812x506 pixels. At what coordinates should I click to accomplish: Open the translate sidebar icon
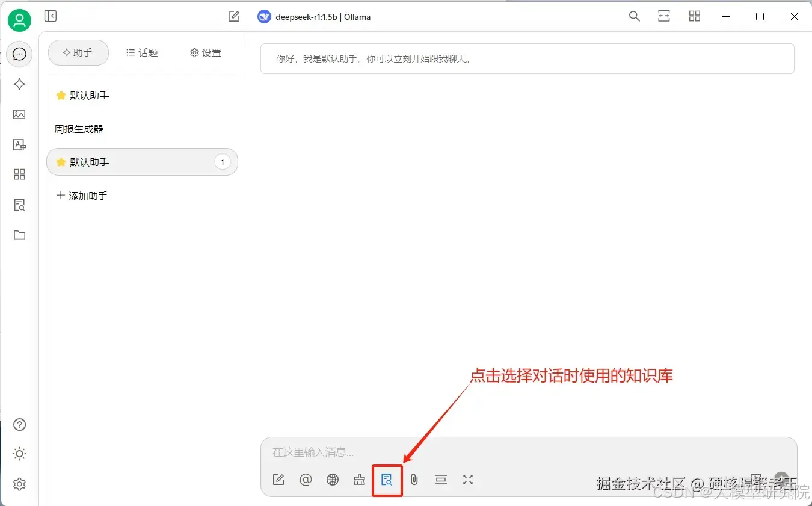coord(19,144)
